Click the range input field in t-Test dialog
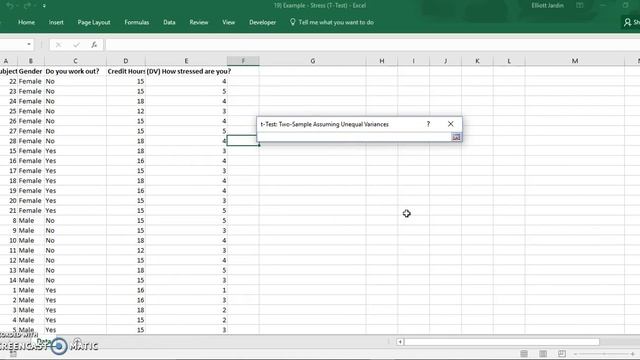This screenshot has width=640, height=360. tap(355, 137)
